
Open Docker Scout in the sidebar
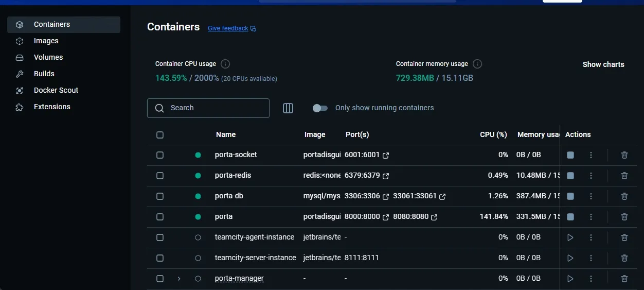tap(64, 90)
